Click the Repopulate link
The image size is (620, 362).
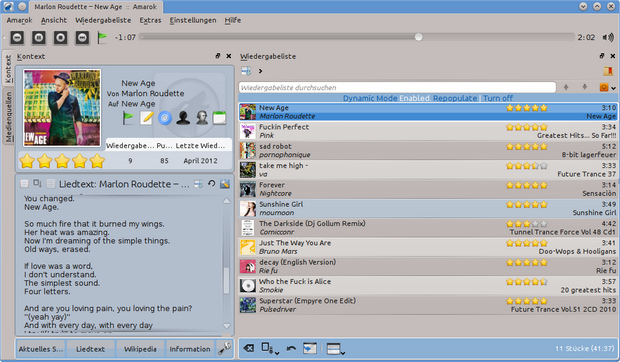(x=455, y=98)
